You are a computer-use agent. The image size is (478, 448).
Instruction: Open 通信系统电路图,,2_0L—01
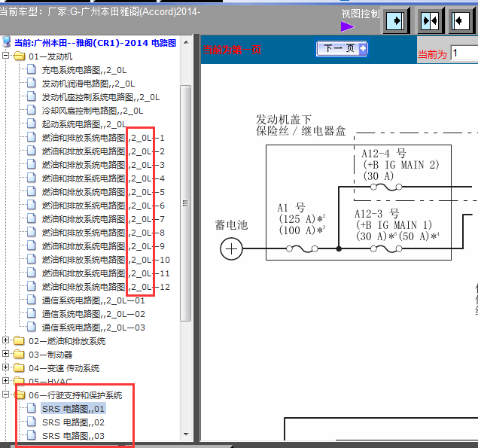click(93, 300)
